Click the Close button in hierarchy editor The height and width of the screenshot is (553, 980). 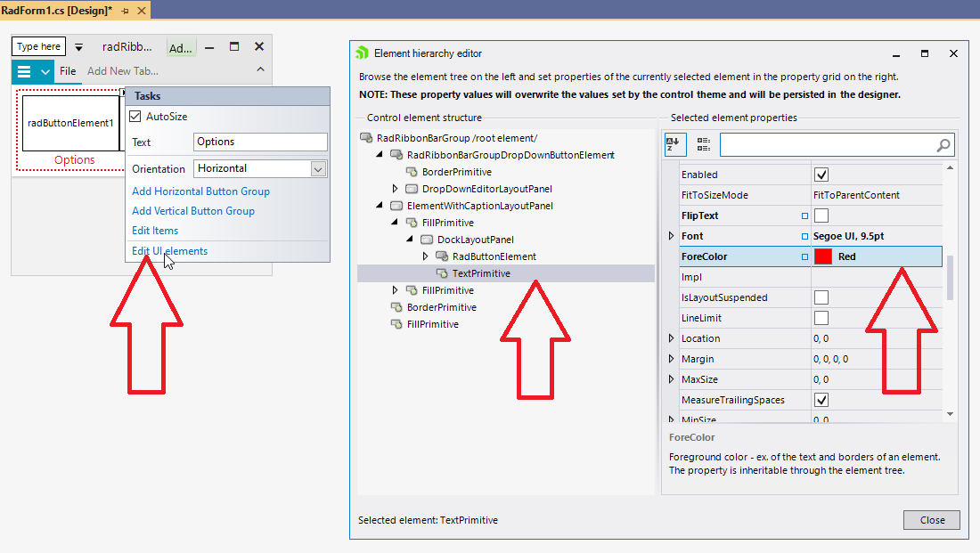(x=931, y=520)
